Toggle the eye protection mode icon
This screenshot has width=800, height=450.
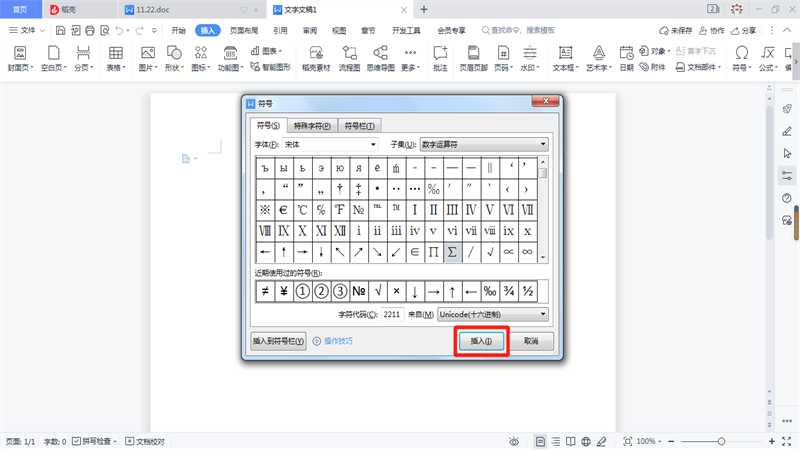(514, 441)
